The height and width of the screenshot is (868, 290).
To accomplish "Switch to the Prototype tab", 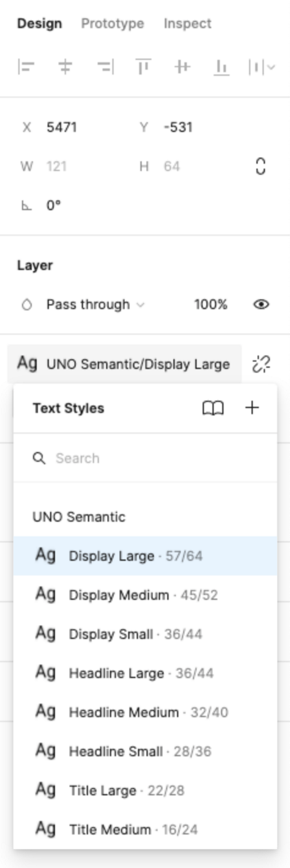I will pyautogui.click(x=112, y=23).
